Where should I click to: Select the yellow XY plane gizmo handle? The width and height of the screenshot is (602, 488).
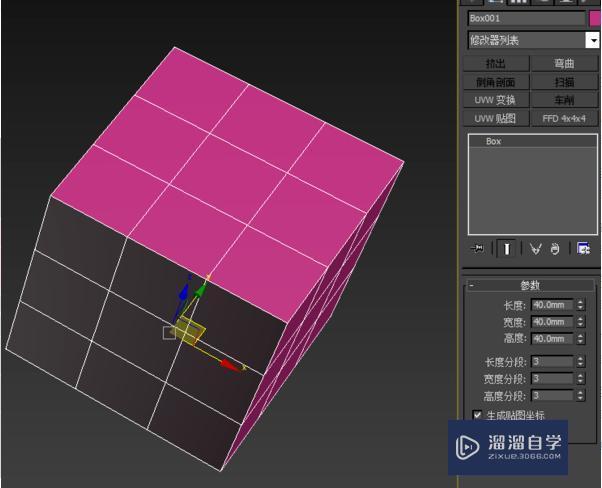pyautogui.click(x=190, y=331)
